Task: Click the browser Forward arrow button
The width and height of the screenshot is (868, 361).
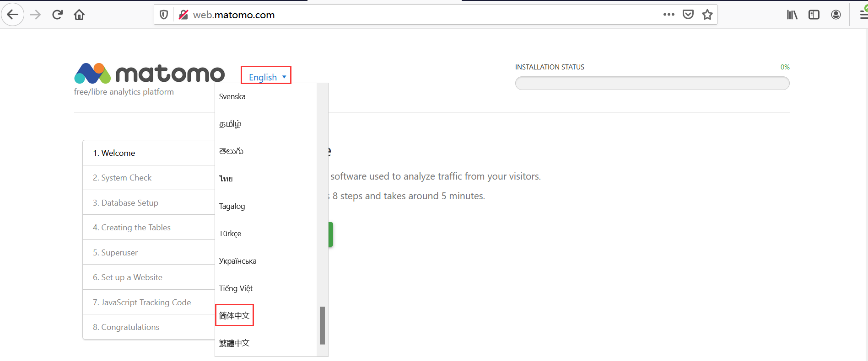Action: click(x=35, y=15)
